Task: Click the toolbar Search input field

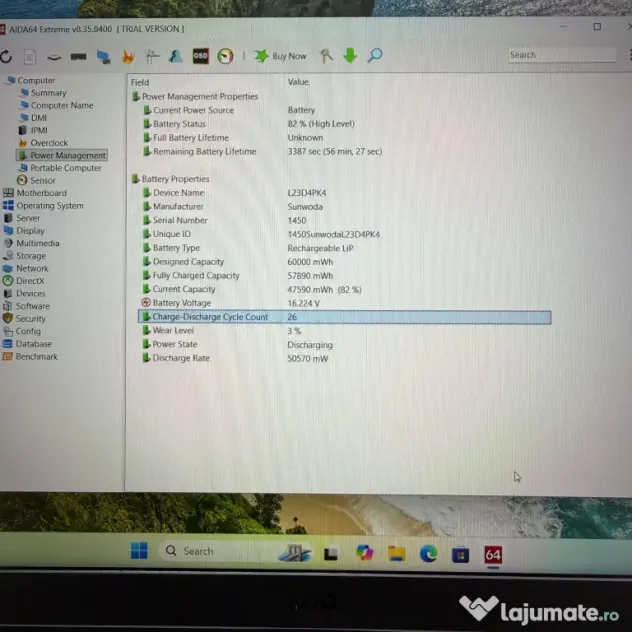Action: pos(562,55)
